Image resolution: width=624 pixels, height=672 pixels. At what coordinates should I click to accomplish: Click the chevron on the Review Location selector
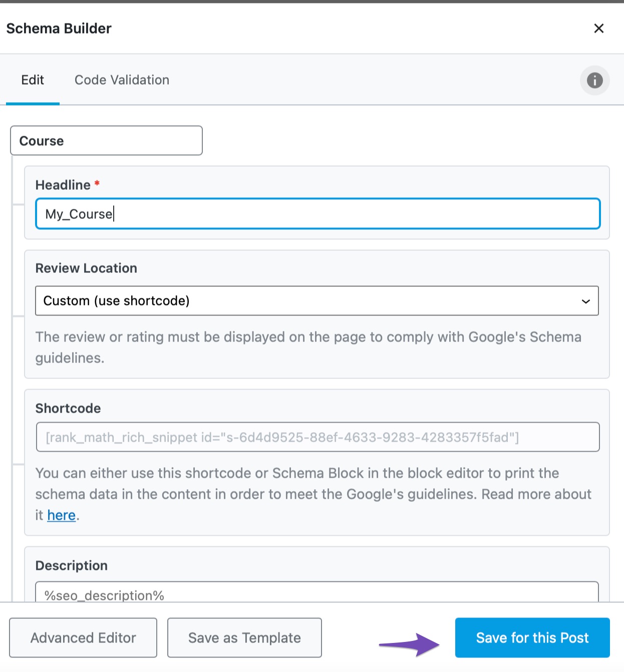point(586,301)
